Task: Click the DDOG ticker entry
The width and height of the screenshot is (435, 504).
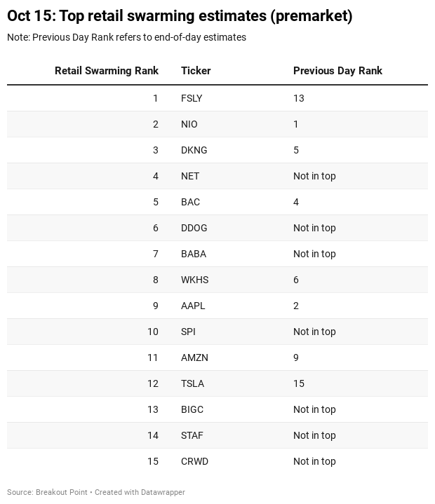Action: [194, 228]
